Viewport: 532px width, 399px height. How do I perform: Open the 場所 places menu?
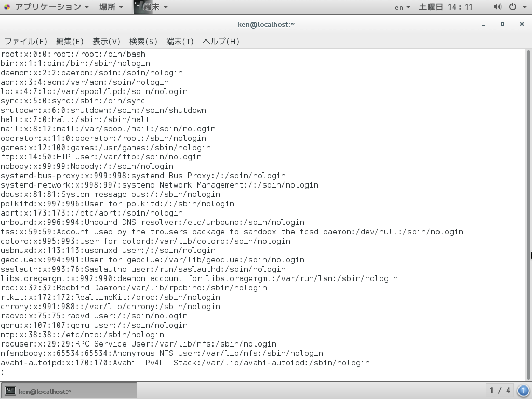[111, 7]
